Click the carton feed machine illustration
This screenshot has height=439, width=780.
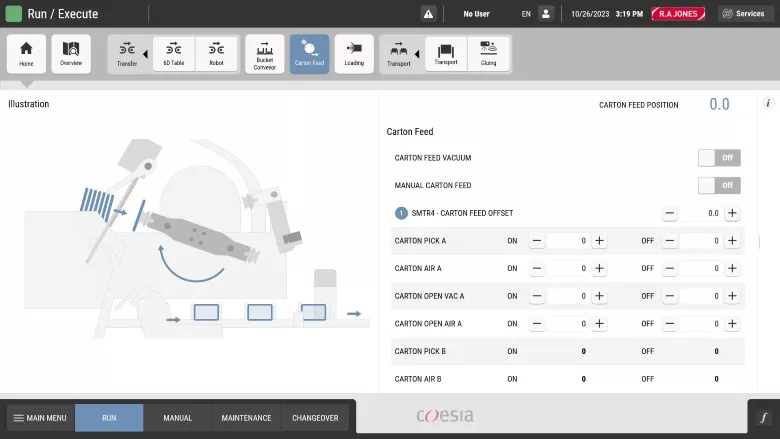196,239
